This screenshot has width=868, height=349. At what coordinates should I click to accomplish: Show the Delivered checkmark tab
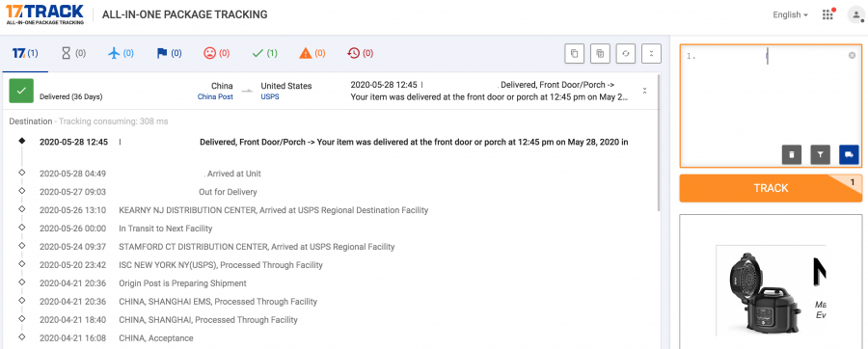tap(264, 54)
